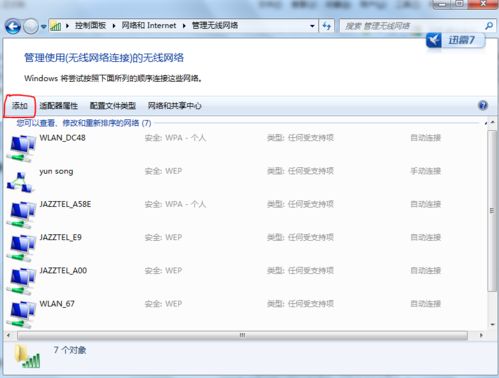This screenshot has height=378, width=499.
Task: Select 控制面板 in the breadcrumb path
Action: (x=90, y=26)
